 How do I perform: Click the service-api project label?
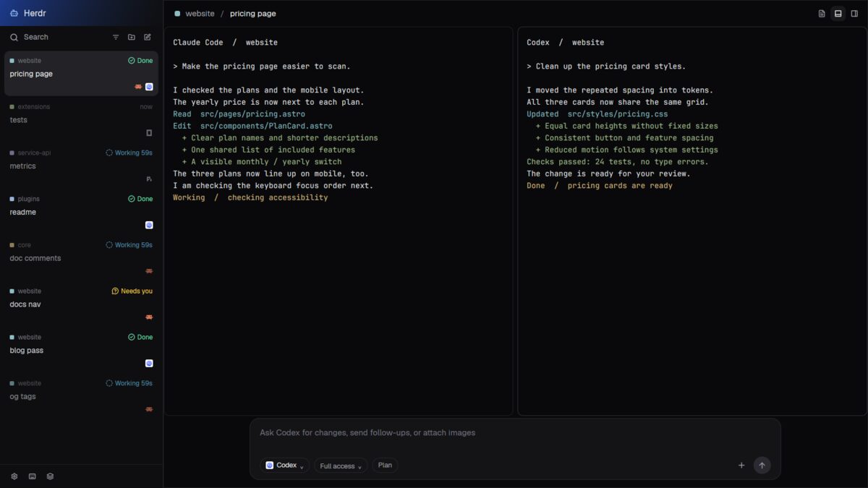[34, 153]
